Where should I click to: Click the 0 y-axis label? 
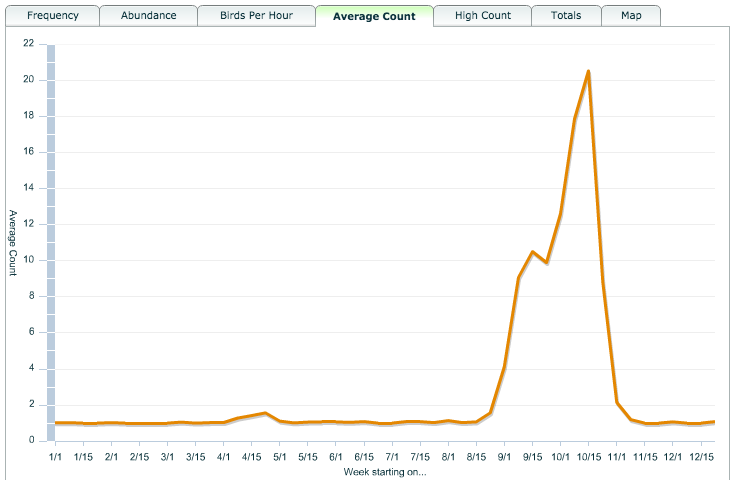click(x=31, y=440)
